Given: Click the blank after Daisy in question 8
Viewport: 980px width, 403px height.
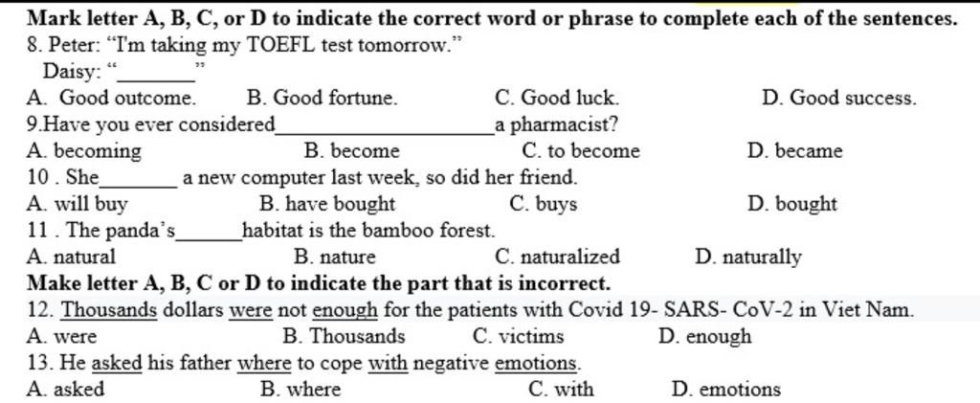Looking at the screenshot, I should click(x=156, y=74).
